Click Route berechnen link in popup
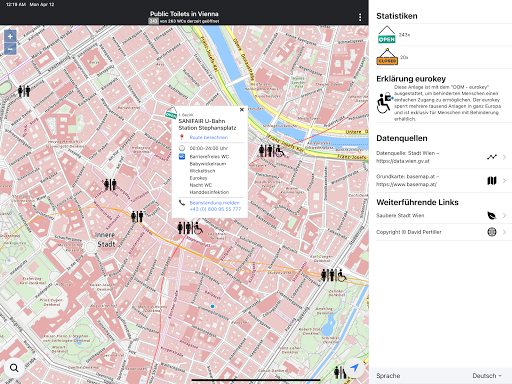Screen dimensions: 512x384 pos(209,137)
